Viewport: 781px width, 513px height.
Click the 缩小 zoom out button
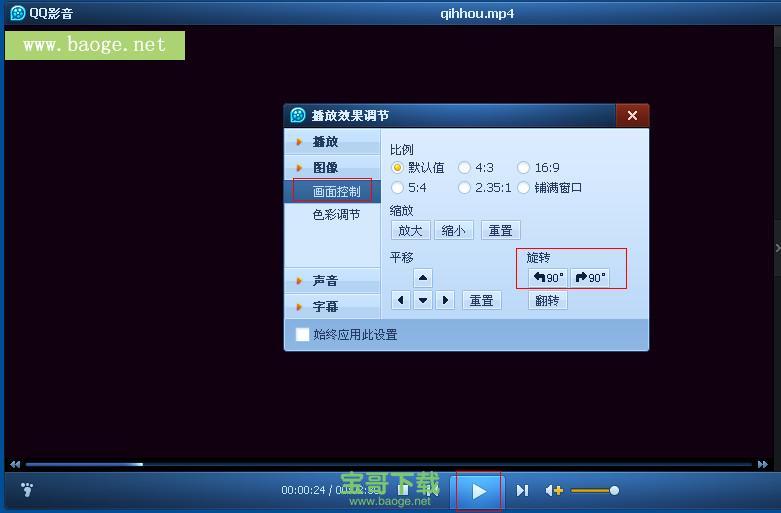pyautogui.click(x=453, y=231)
